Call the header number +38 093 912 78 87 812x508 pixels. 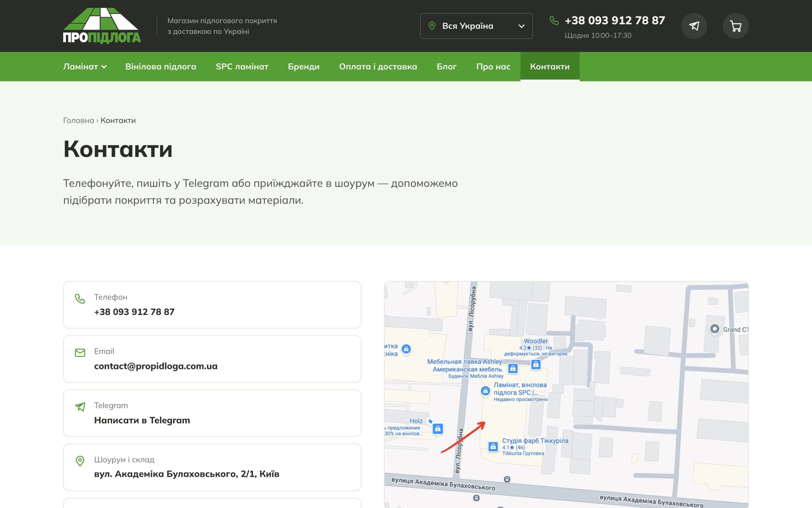point(615,21)
